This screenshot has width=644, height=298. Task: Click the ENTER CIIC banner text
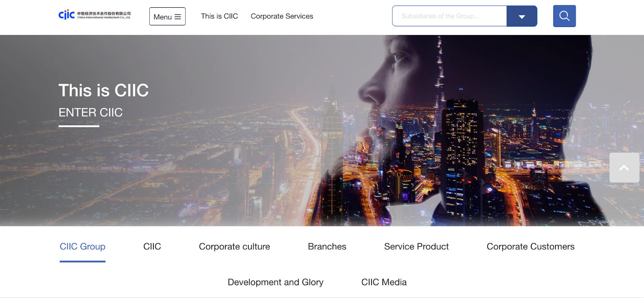[x=91, y=112]
